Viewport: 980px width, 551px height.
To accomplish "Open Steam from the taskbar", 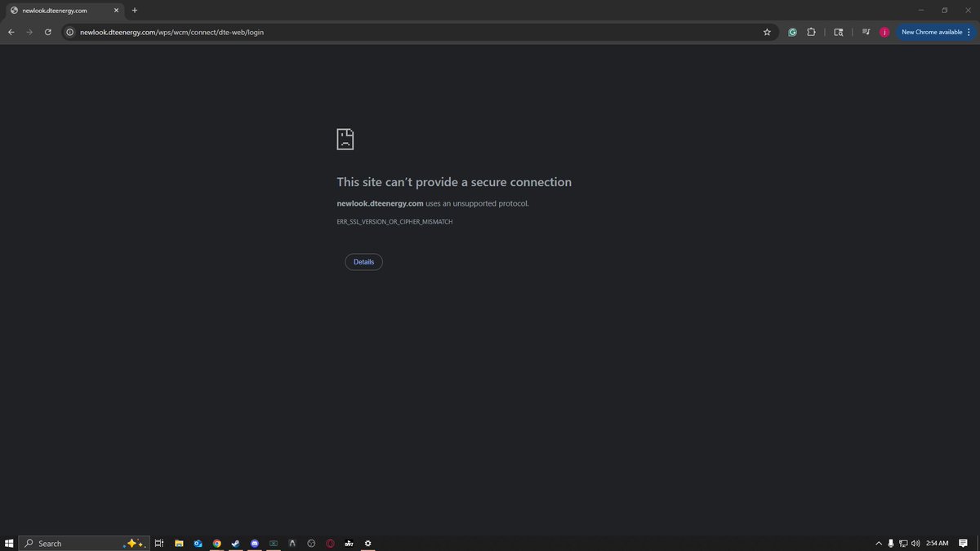I will pyautogui.click(x=236, y=544).
